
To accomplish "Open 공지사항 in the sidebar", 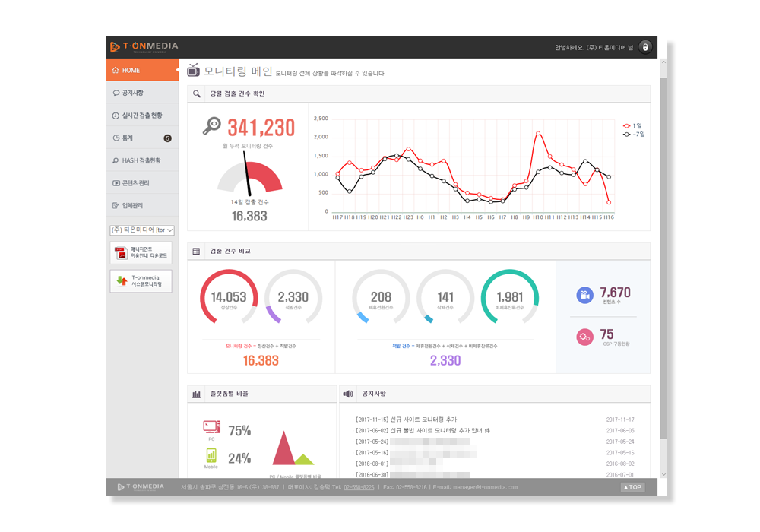I will [x=142, y=93].
